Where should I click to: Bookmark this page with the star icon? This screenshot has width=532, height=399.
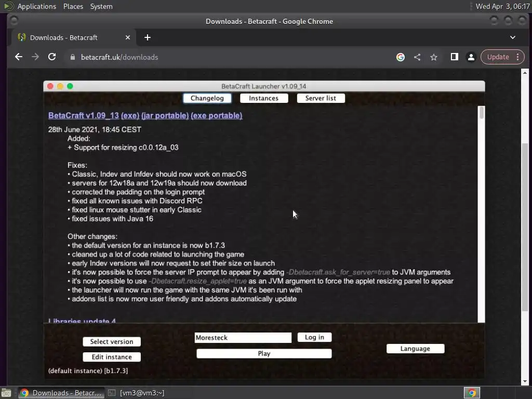[x=434, y=57]
